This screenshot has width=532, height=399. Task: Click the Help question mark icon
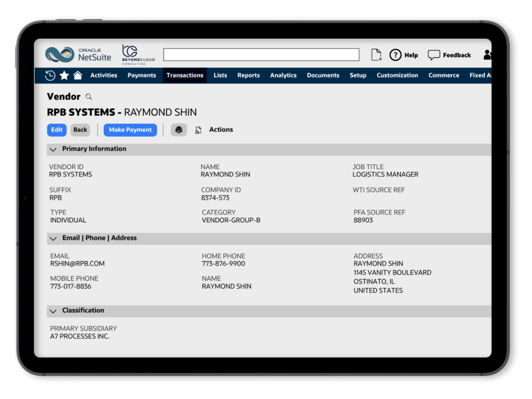click(395, 55)
